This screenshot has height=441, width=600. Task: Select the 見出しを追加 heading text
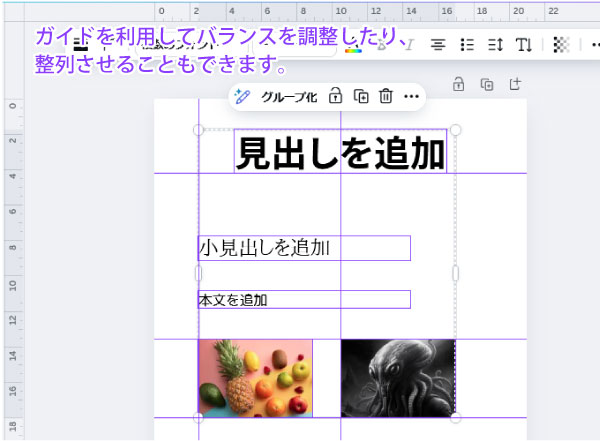pos(340,153)
